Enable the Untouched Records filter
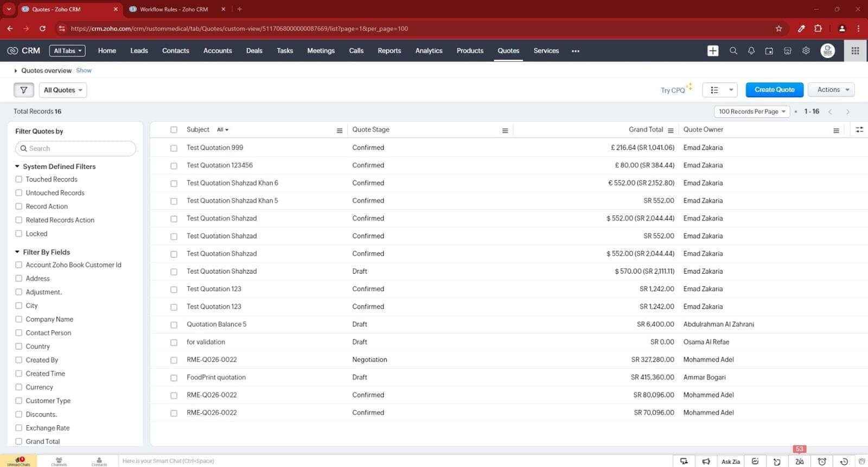Viewport: 868px width, 467px height. pyautogui.click(x=19, y=193)
